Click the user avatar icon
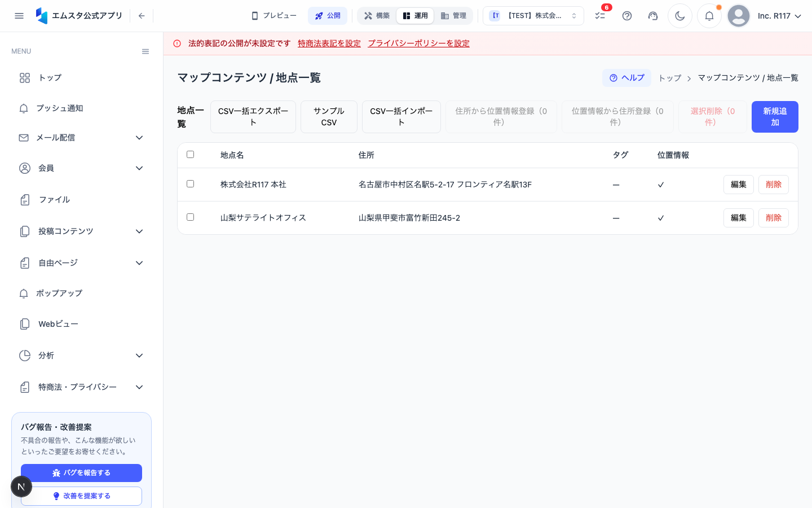The width and height of the screenshot is (812, 508). (739, 16)
